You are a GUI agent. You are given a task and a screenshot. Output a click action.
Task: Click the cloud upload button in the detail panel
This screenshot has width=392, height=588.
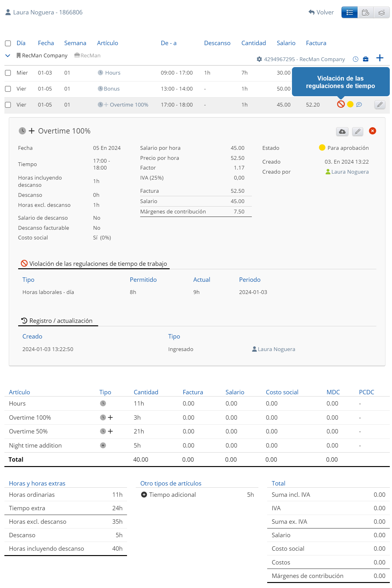[342, 132]
